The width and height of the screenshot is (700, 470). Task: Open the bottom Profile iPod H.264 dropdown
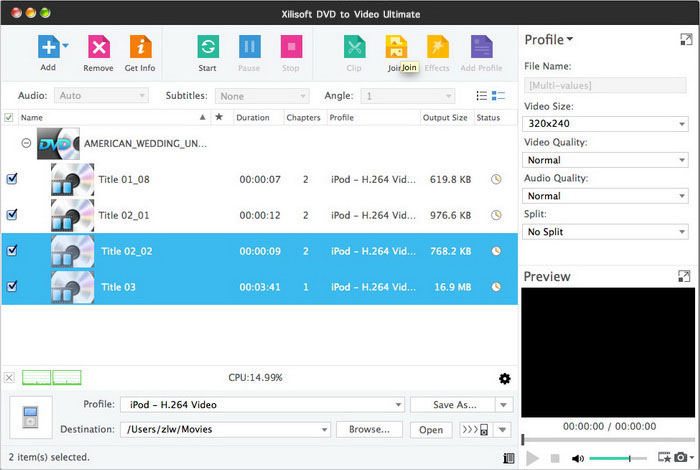click(262, 404)
